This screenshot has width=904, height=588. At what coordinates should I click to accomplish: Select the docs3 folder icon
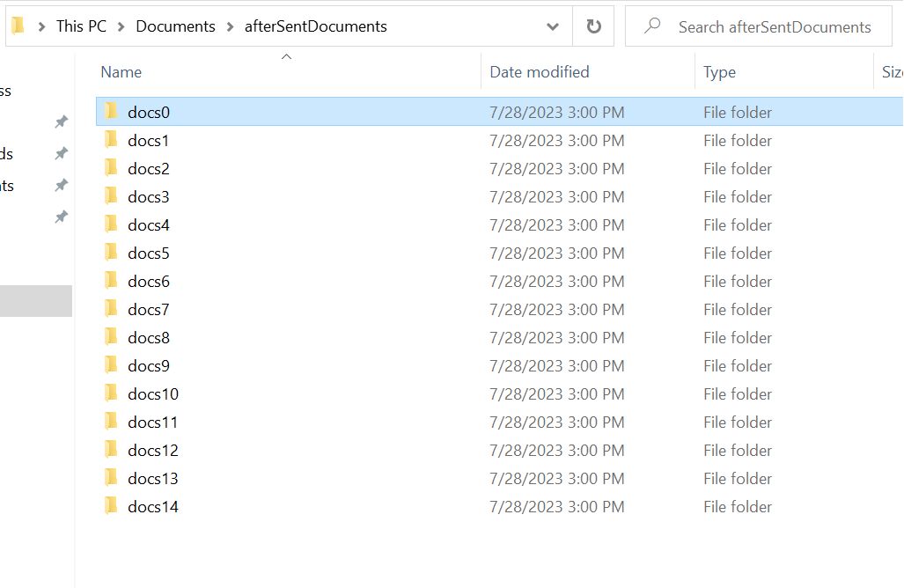point(111,195)
